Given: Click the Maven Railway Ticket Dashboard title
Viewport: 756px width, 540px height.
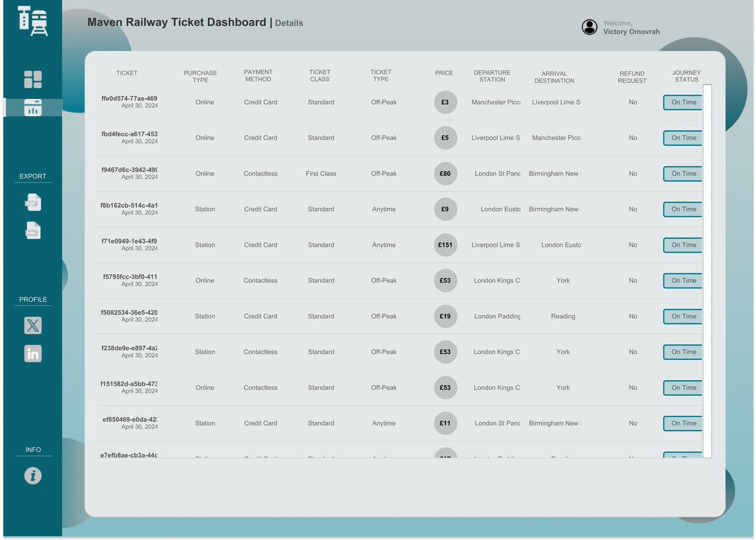Looking at the screenshot, I should [177, 22].
